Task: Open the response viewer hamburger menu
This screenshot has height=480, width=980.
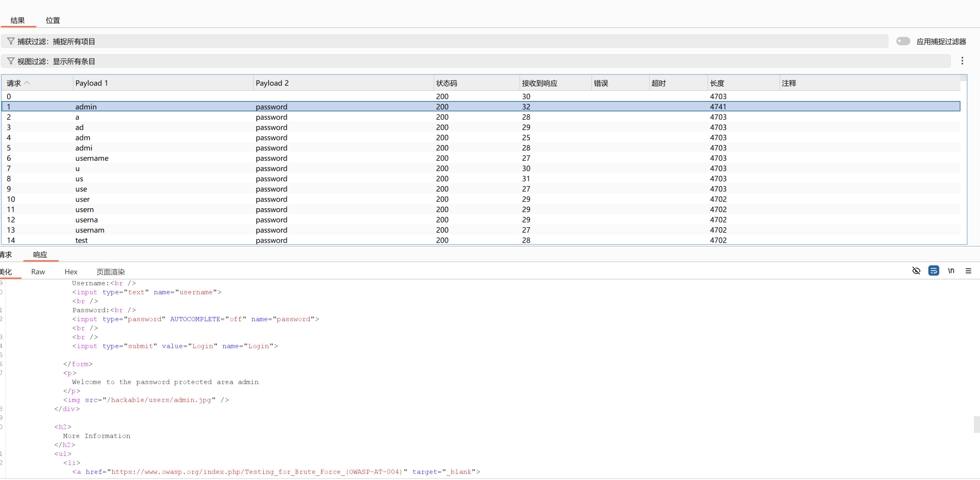Action: click(x=969, y=271)
